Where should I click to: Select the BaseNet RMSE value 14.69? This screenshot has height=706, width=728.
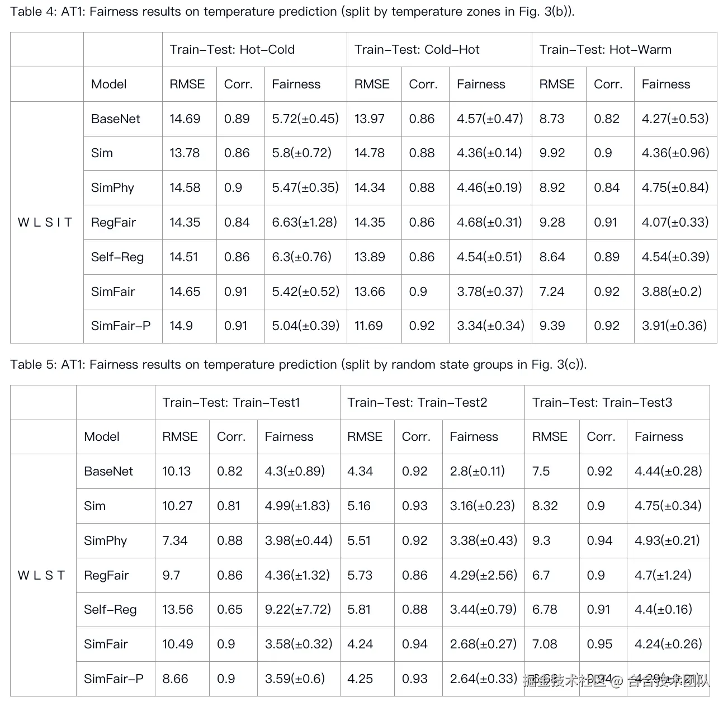[x=185, y=119]
